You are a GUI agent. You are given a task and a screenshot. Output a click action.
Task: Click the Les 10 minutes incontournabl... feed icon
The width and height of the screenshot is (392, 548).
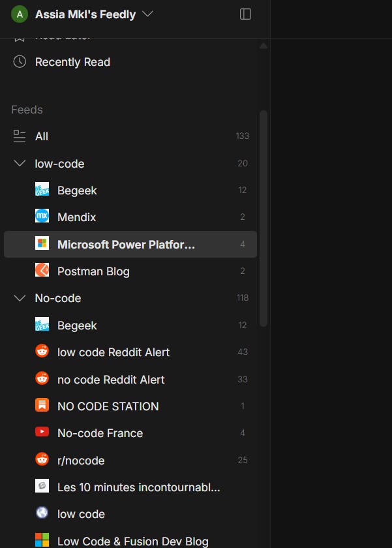coord(42,486)
